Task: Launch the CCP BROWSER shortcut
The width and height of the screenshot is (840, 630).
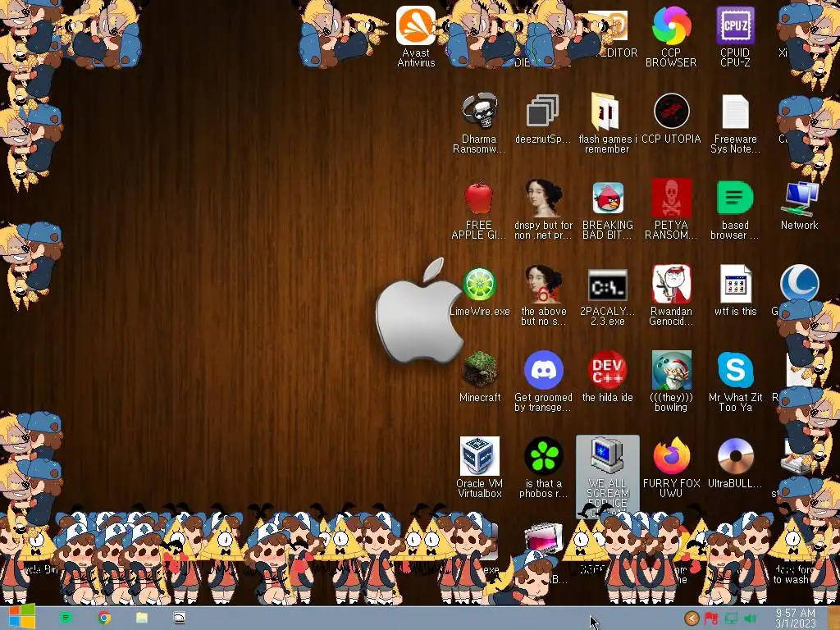Action: [x=671, y=36]
